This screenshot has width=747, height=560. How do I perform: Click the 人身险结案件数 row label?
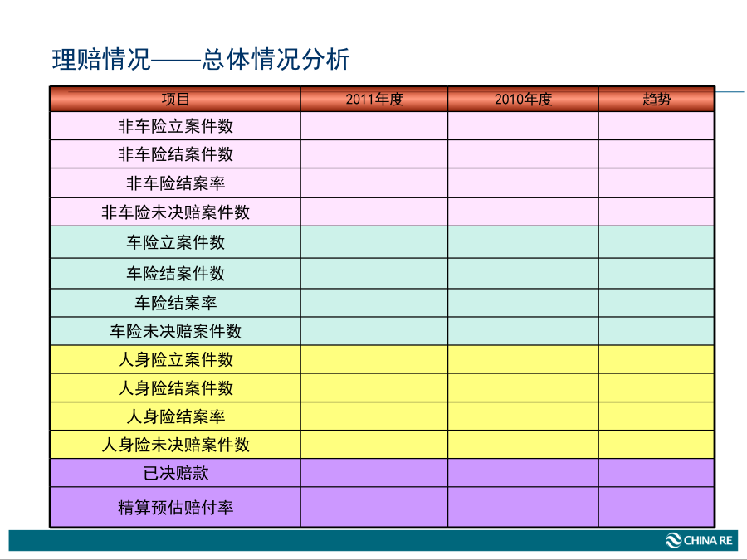pyautogui.click(x=175, y=388)
